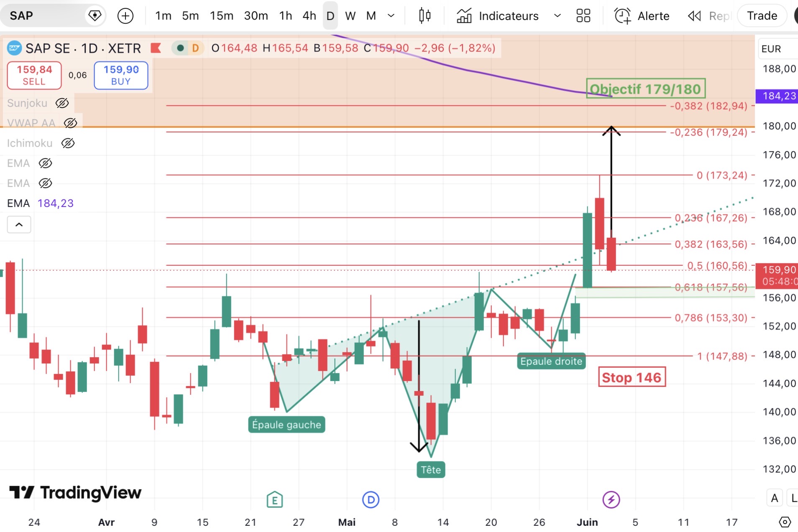Unhide the EMA directly above EMA 184,23

[x=45, y=183]
